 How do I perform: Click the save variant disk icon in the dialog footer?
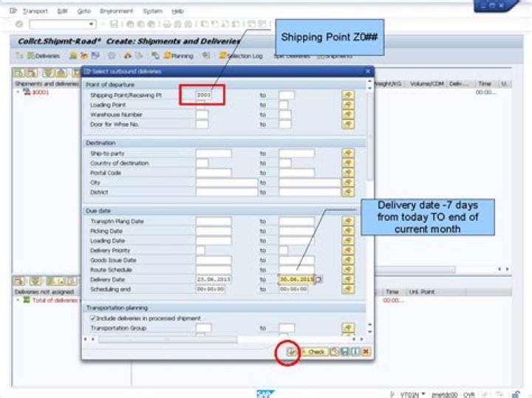pyautogui.click(x=344, y=352)
